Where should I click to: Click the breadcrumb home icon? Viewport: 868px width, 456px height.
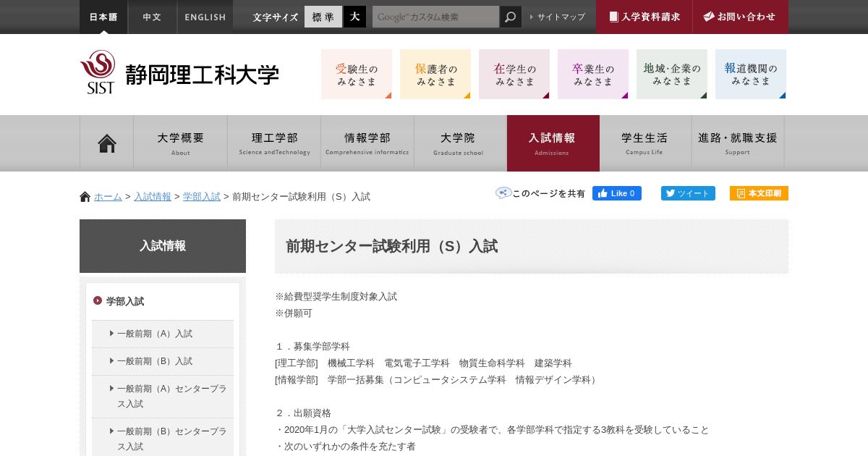85,196
